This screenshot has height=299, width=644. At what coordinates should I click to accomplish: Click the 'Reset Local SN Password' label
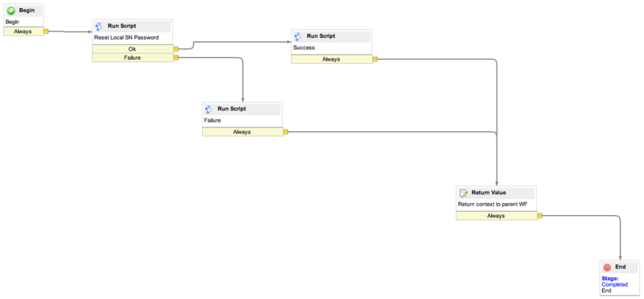126,38
